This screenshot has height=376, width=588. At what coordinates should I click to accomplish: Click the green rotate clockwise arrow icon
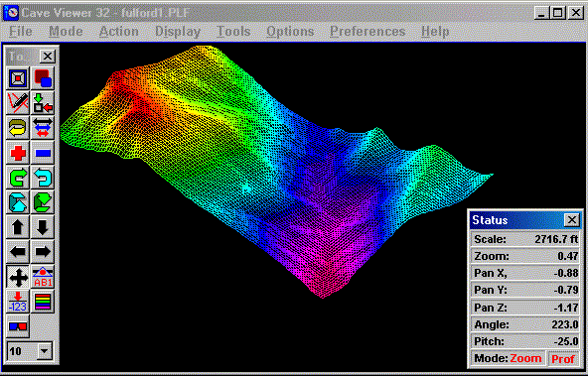[18, 178]
